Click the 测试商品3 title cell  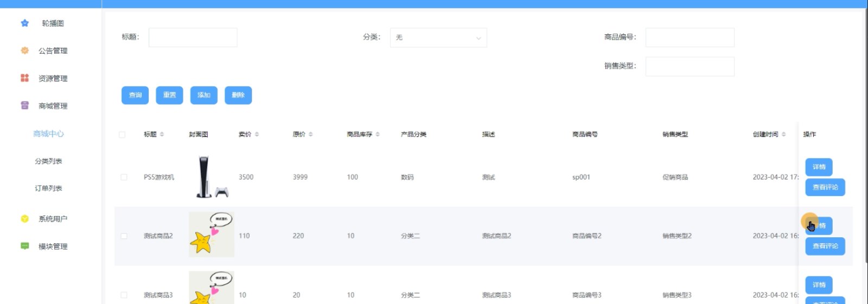click(x=158, y=295)
